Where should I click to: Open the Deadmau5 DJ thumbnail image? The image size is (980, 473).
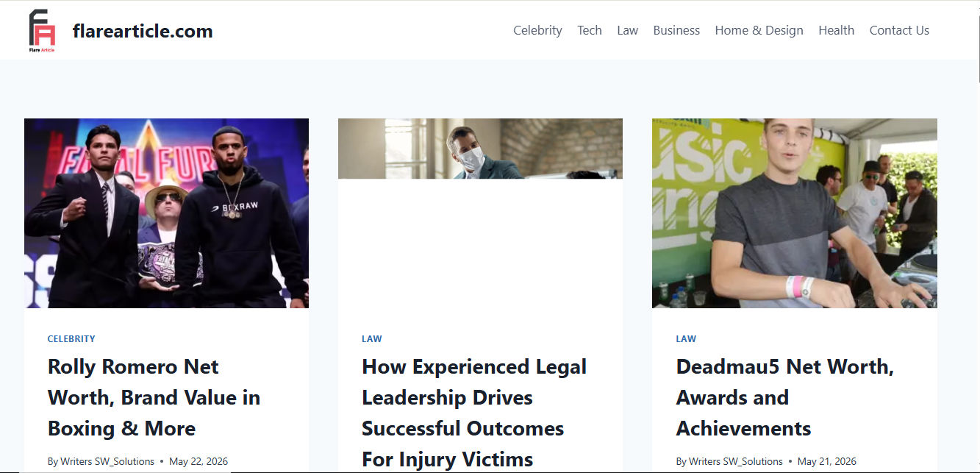pos(795,213)
